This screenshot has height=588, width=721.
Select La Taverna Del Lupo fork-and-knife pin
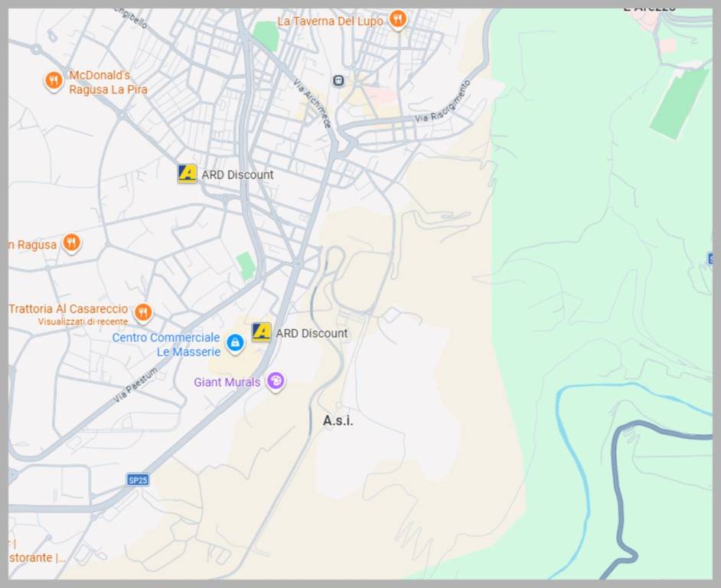pos(397,19)
